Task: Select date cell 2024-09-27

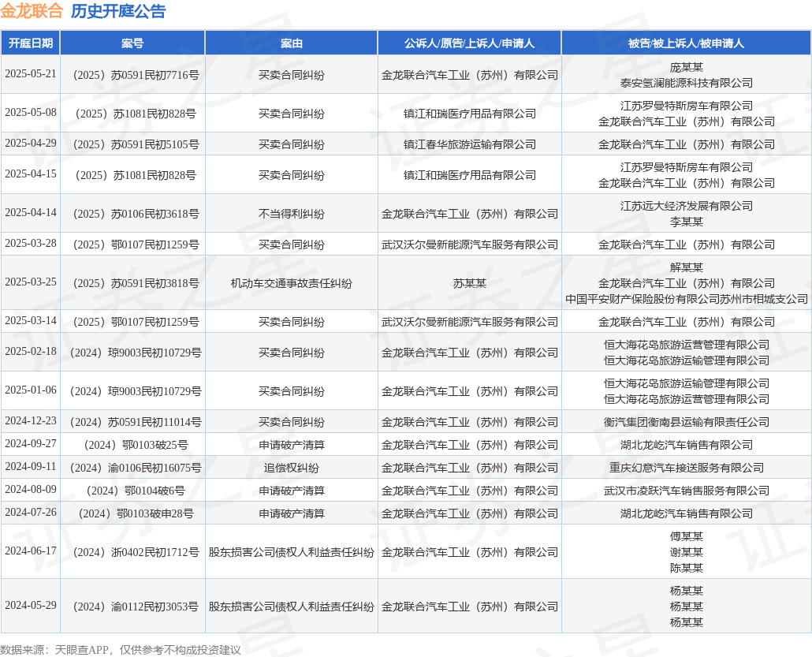Action: (x=31, y=443)
